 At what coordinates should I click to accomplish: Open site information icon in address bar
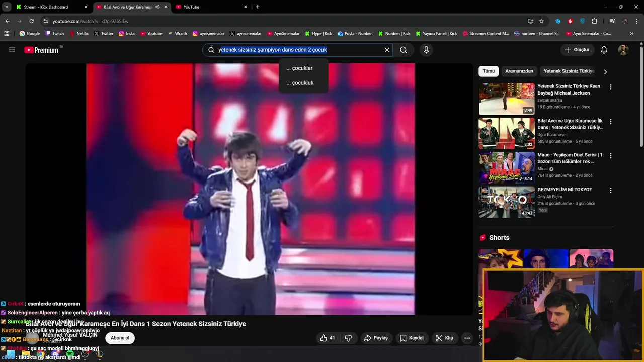pyautogui.click(x=46, y=21)
